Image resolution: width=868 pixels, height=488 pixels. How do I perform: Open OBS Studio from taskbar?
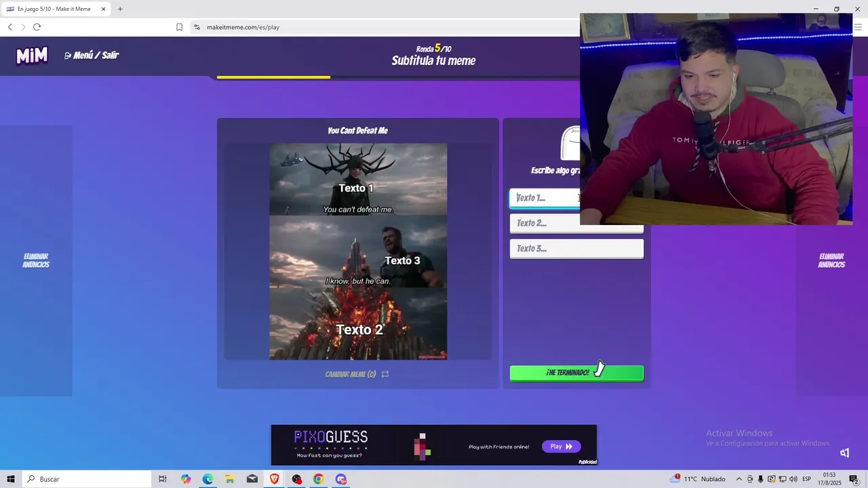pyautogui.click(x=296, y=479)
